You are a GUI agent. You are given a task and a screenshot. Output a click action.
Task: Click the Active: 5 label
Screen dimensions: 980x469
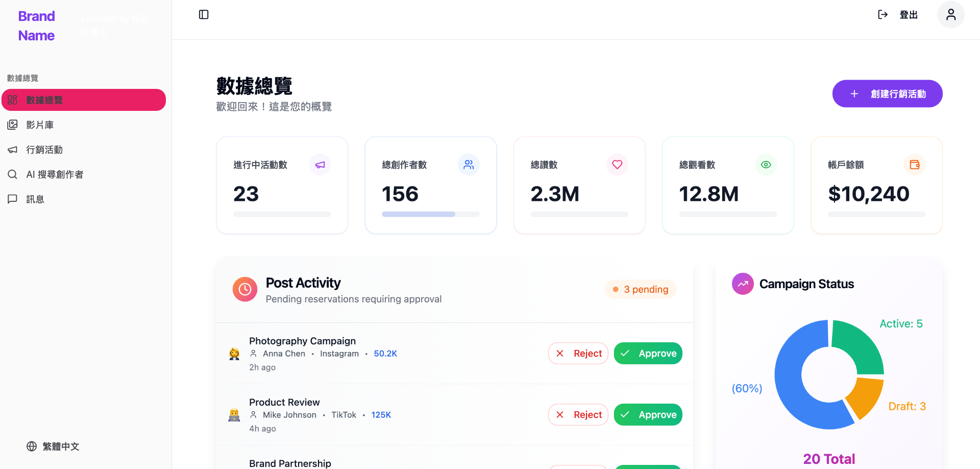pos(901,323)
